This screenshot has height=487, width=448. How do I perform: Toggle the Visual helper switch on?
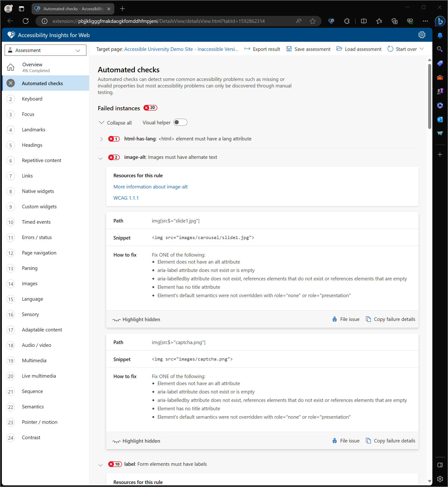coord(180,123)
